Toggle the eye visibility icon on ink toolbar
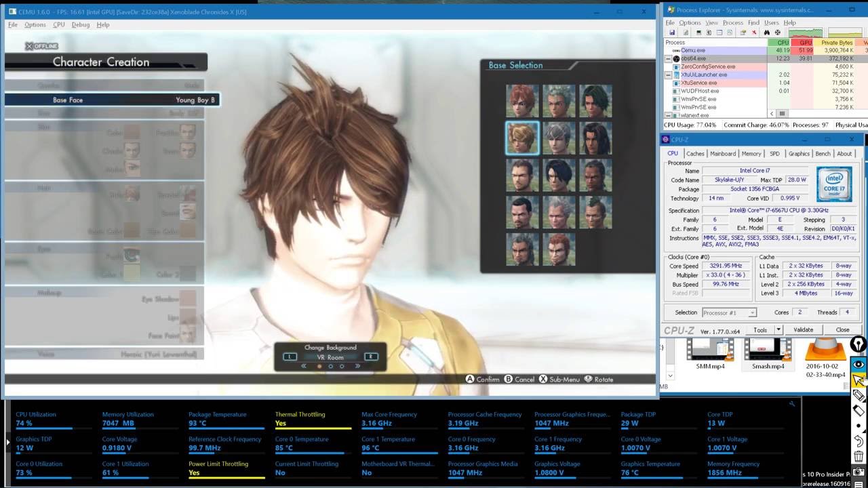This screenshot has width=868, height=488. [x=859, y=365]
